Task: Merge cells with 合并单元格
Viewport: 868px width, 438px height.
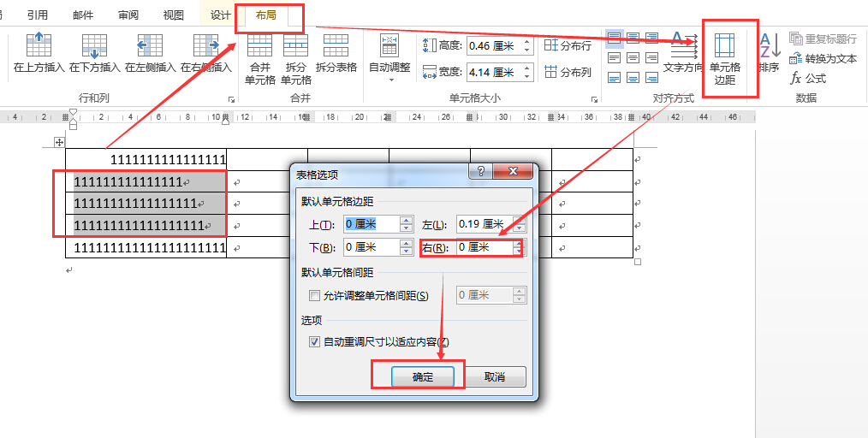Action: tap(259, 59)
